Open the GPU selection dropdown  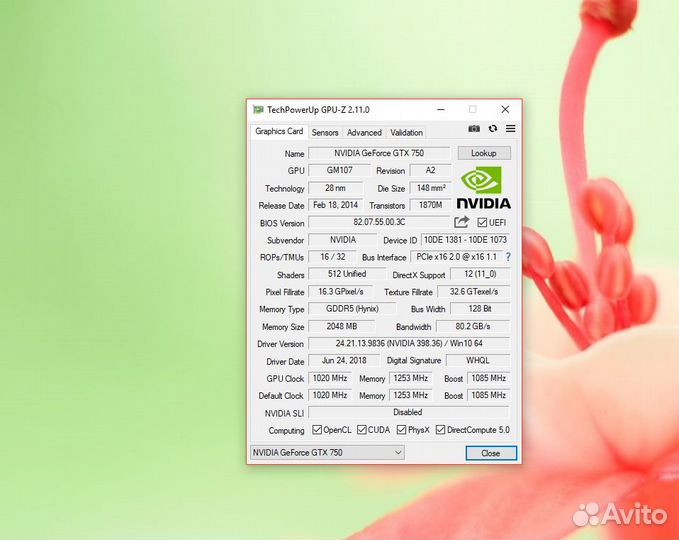pos(327,453)
